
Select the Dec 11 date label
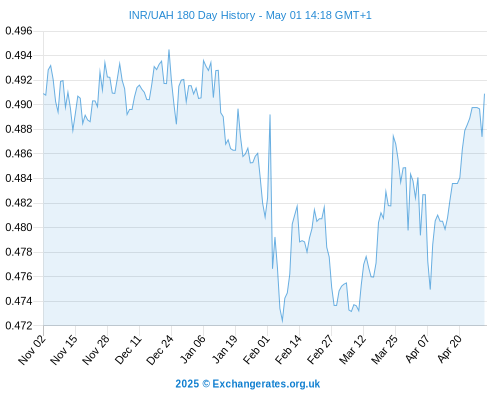point(128,349)
